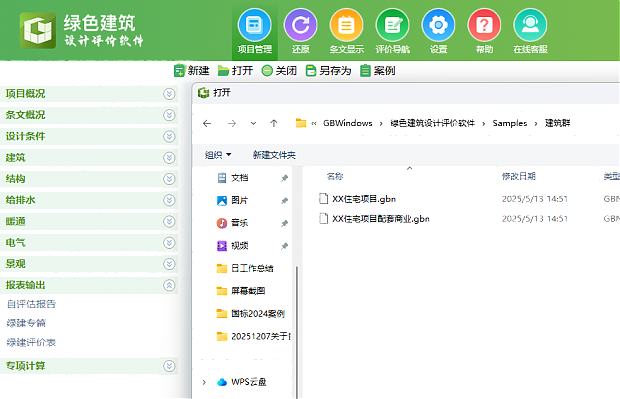Go forward in the open dialog
The width and height of the screenshot is (620, 399).
tap(232, 123)
